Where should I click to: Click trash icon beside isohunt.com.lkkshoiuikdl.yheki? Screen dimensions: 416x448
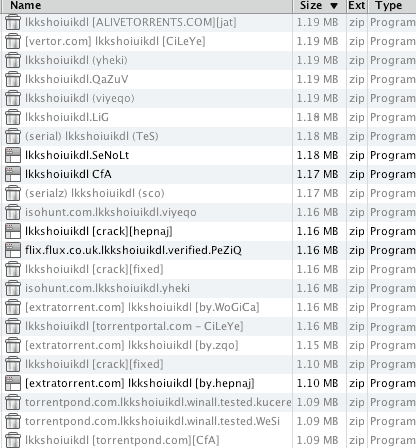13,288
